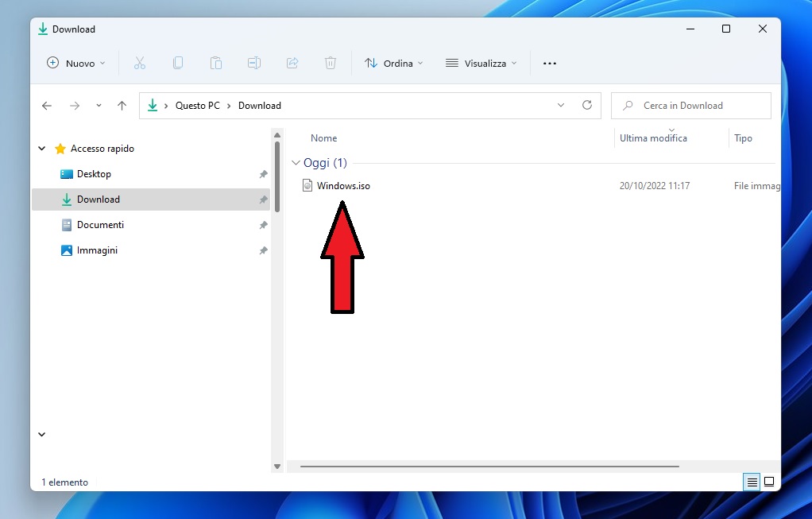
Task: Click the Delete trash icon in toolbar
Action: point(331,64)
